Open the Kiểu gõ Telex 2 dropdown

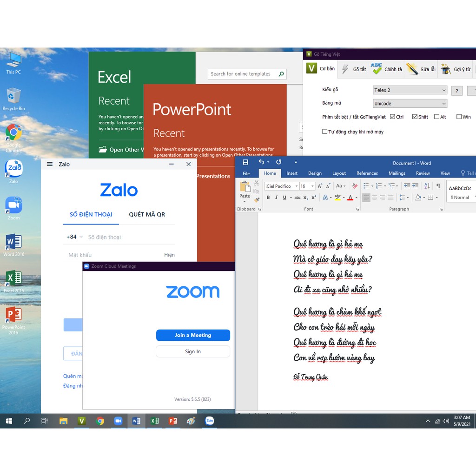click(x=410, y=90)
